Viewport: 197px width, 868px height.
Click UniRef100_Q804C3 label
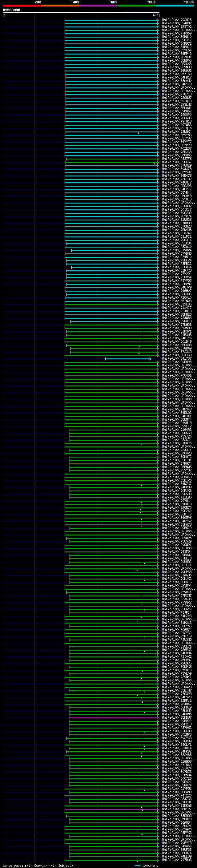pos(177,477)
